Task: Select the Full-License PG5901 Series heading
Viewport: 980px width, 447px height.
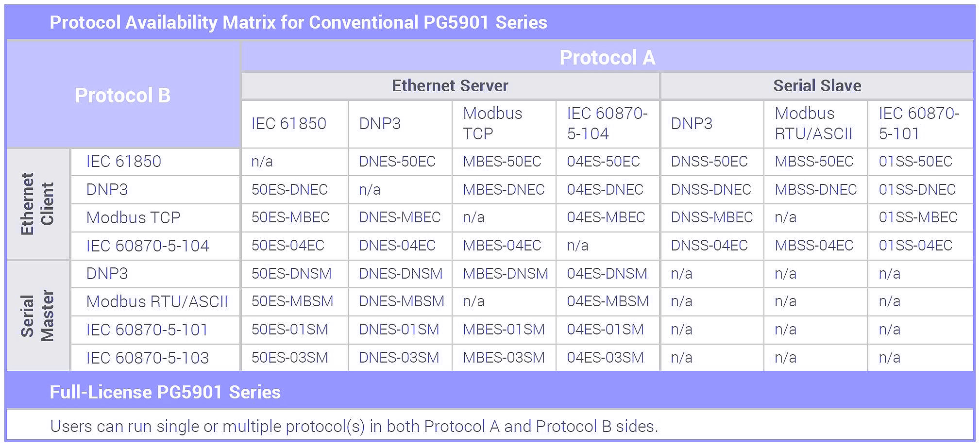Action: 165,392
